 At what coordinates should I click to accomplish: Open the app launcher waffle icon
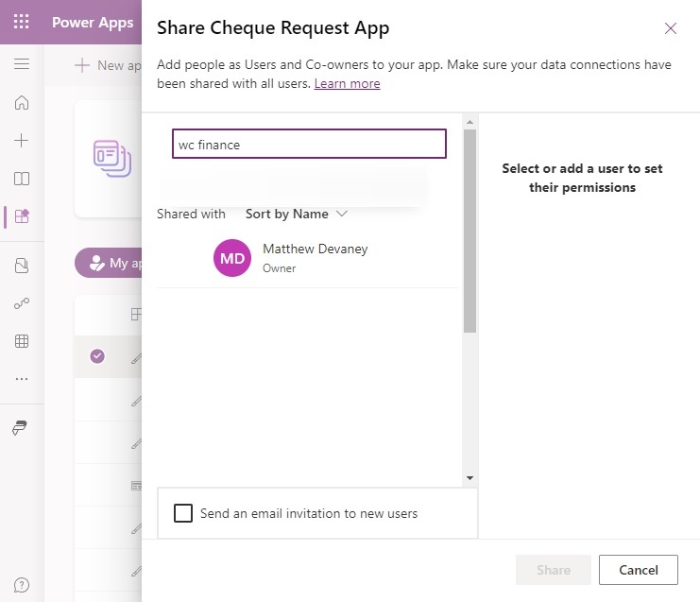(x=21, y=22)
